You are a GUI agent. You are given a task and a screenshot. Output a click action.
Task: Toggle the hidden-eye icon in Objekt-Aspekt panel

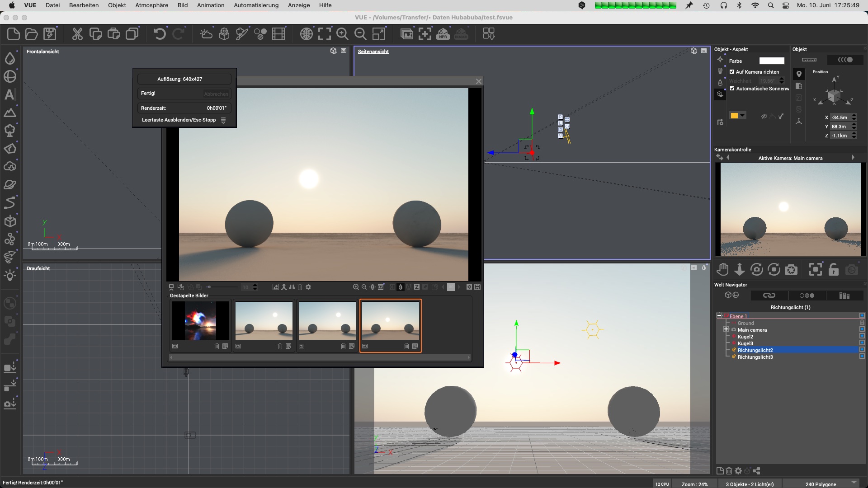764,116
